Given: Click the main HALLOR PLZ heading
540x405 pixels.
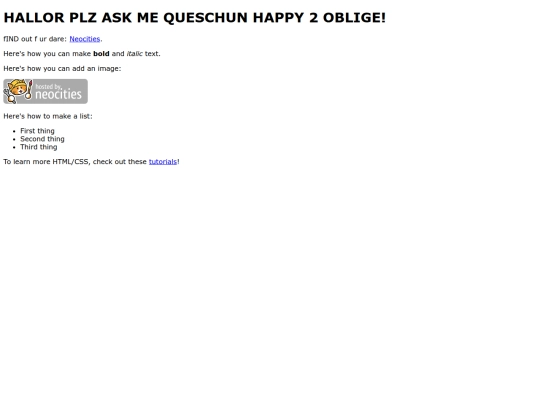Looking at the screenshot, I should [195, 18].
